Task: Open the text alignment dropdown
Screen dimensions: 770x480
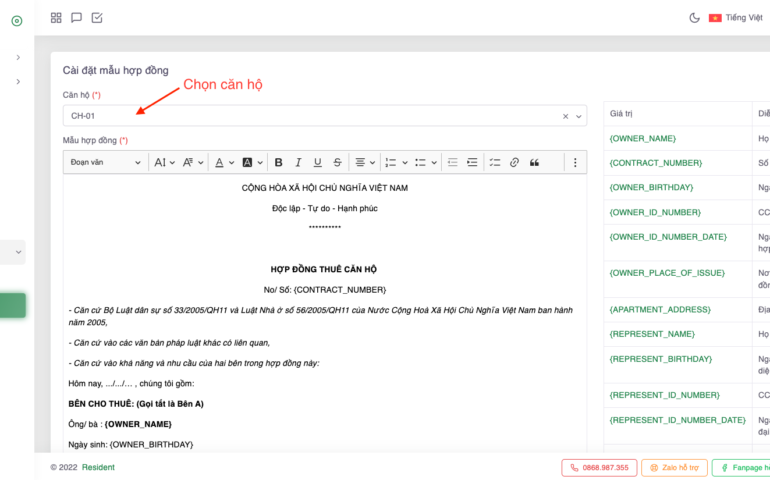Action: point(364,162)
